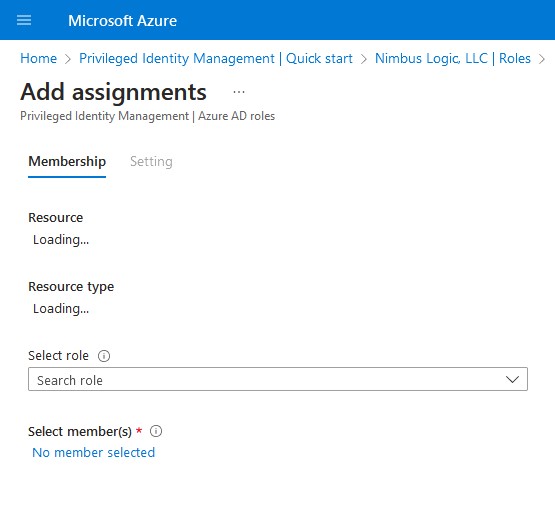Click the info icon beside Select role
555x519 pixels.
point(104,355)
